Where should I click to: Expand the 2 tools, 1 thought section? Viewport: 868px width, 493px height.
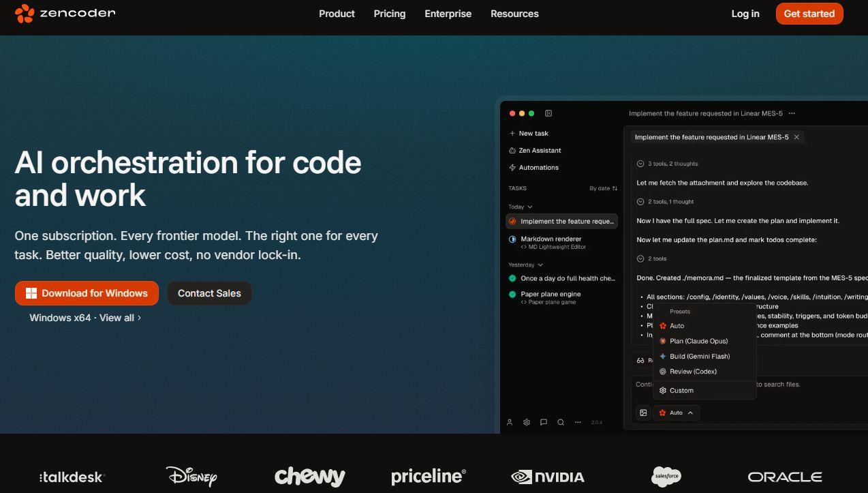coord(666,202)
